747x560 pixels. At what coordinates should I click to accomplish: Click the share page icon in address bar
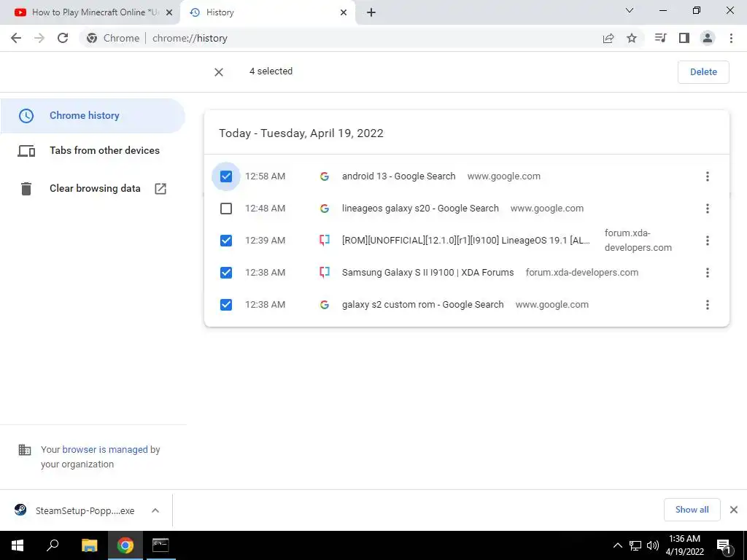608,38
